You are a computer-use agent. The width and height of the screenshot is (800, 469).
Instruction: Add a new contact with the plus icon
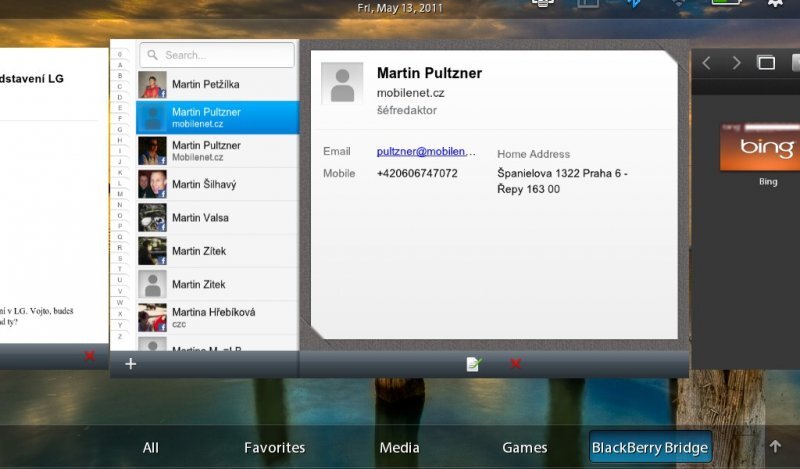click(131, 363)
